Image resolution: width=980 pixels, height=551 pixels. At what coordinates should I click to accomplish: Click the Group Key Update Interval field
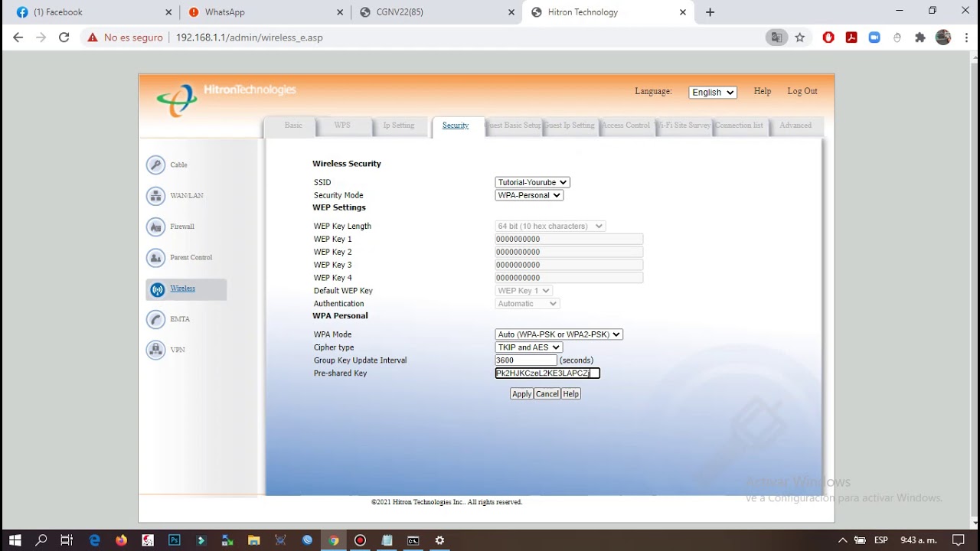click(526, 360)
